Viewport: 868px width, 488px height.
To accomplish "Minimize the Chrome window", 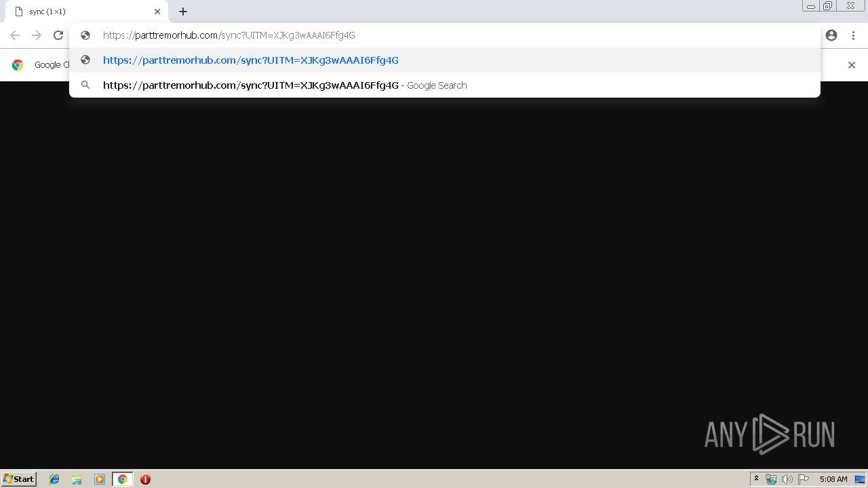I will pos(811,6).
